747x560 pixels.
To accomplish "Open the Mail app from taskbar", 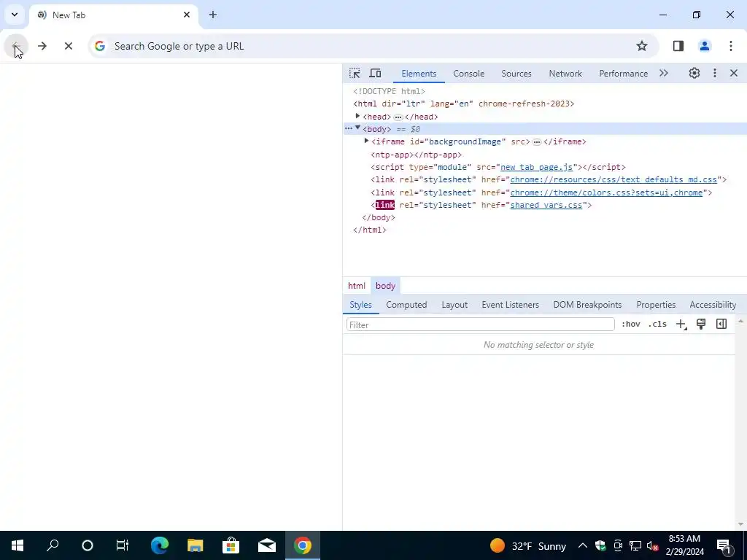I will tap(267, 545).
